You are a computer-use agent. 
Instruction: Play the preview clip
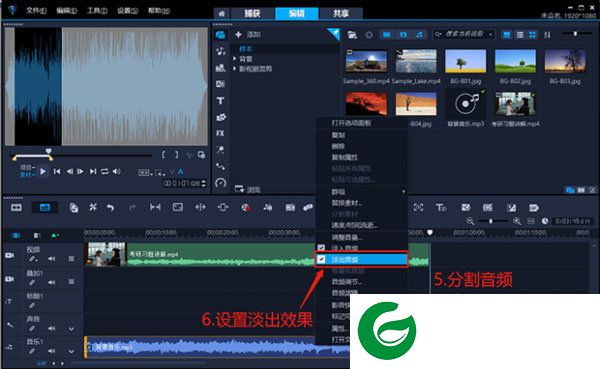click(43, 171)
